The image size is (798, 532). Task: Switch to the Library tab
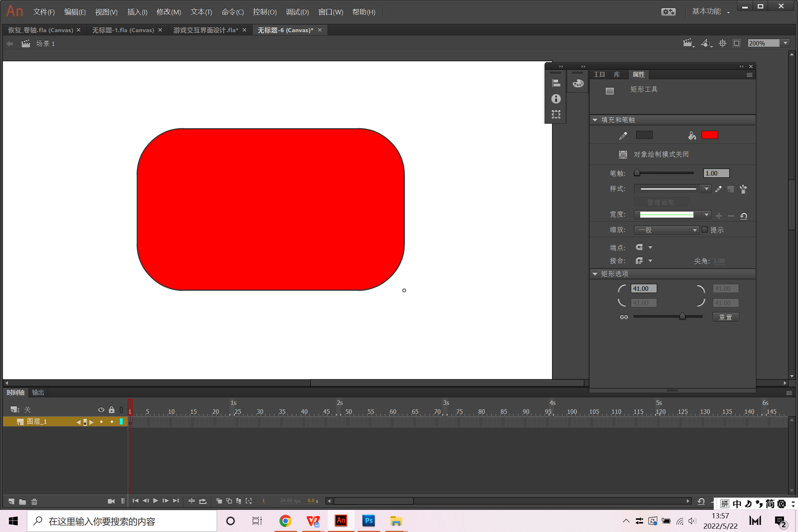click(617, 74)
